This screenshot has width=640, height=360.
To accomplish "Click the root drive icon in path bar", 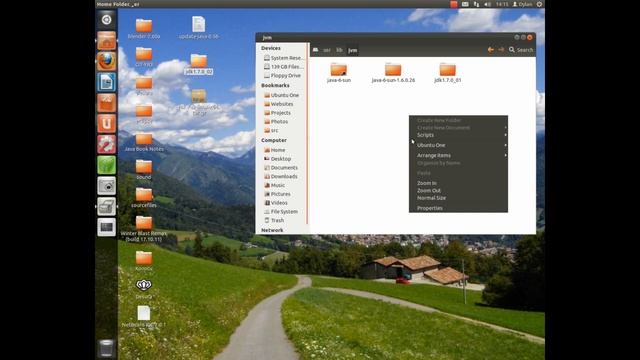I will click(316, 50).
